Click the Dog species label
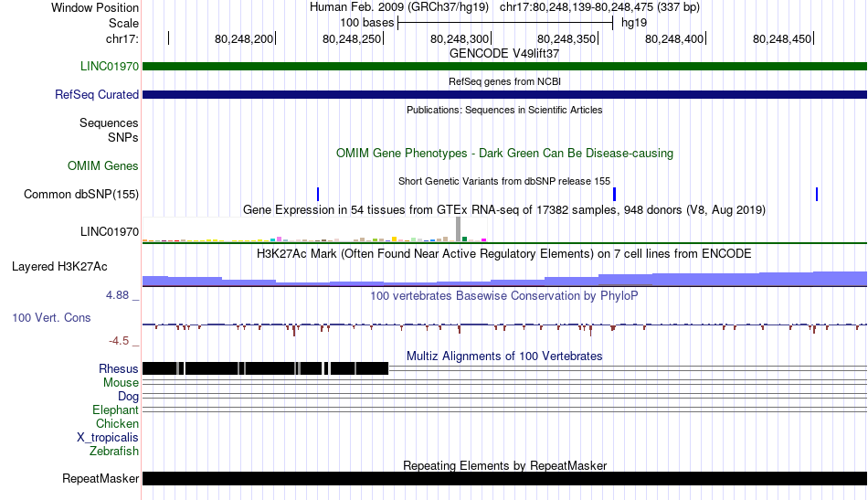Screen dimensions: 868x500 [x=129, y=397]
